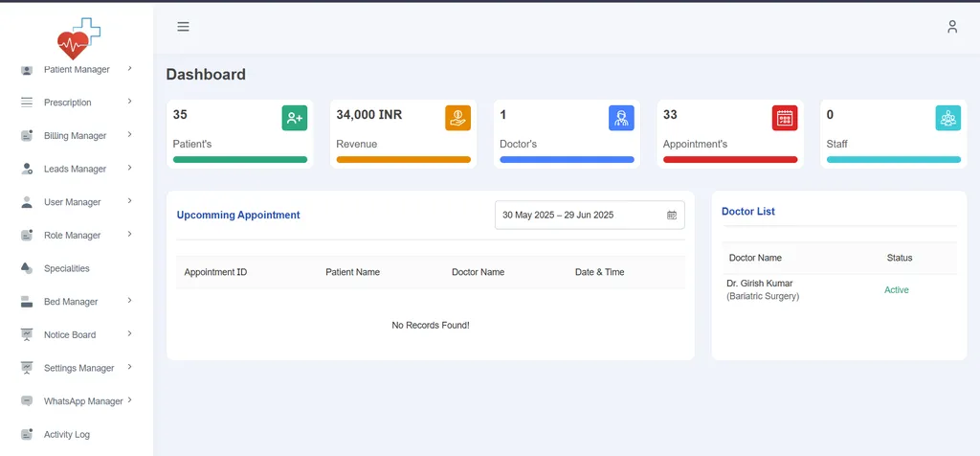Click Dr. Girish Kumar in Doctor List
The image size is (980, 456).
tap(759, 284)
